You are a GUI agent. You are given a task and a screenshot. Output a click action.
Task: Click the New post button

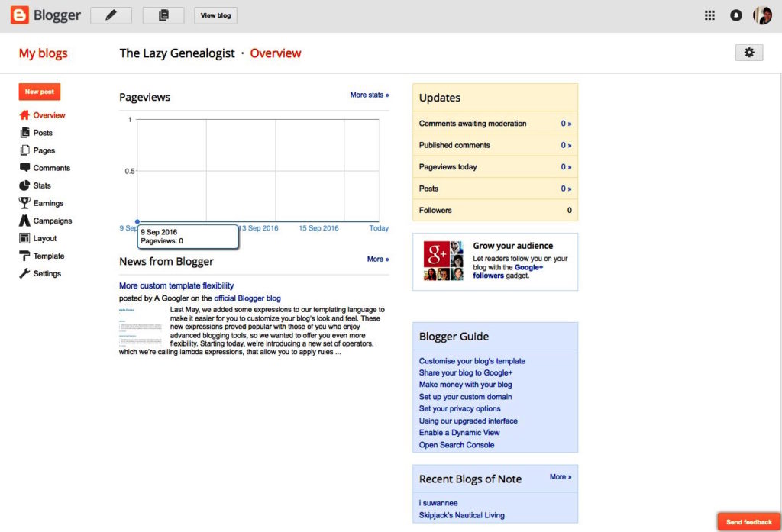click(x=40, y=92)
